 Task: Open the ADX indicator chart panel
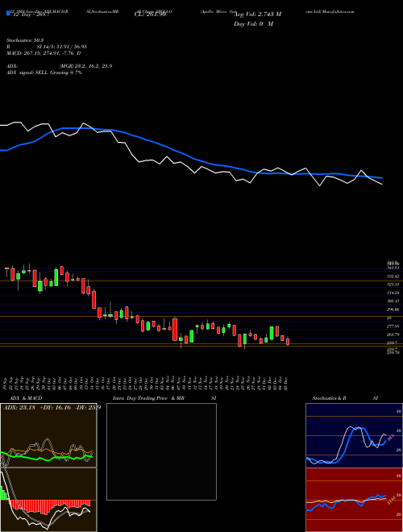48,435
